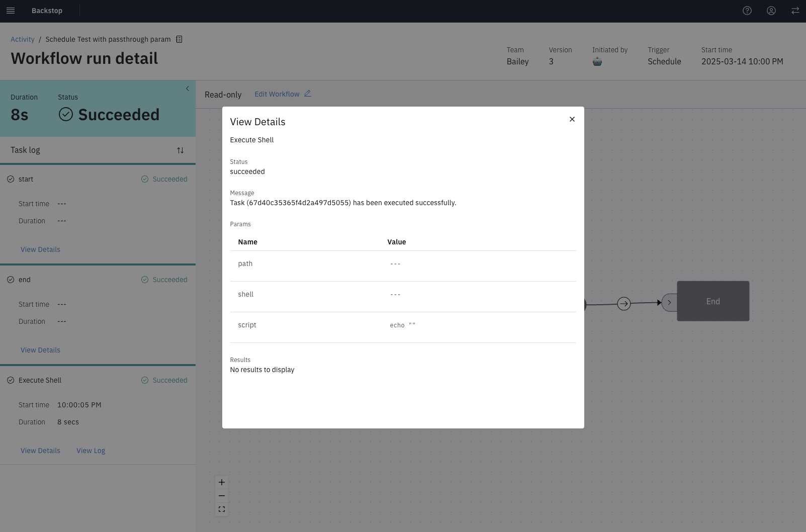Screen dimensions: 806x532
Task: Click View Details under the end task
Action: click(40, 349)
